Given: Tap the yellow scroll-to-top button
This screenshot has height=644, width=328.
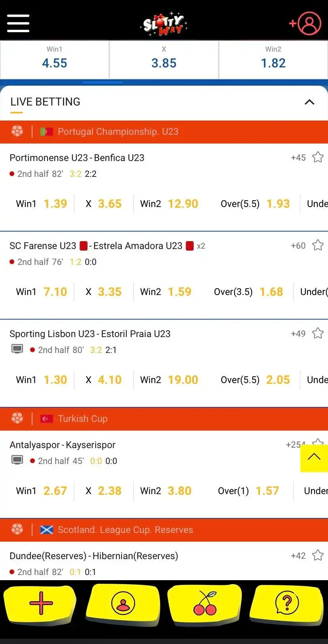Looking at the screenshot, I should click(x=314, y=458).
